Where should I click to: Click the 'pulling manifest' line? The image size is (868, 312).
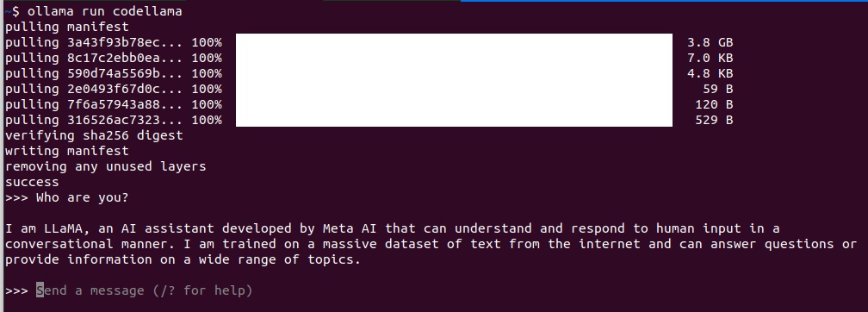pyautogui.click(x=67, y=27)
